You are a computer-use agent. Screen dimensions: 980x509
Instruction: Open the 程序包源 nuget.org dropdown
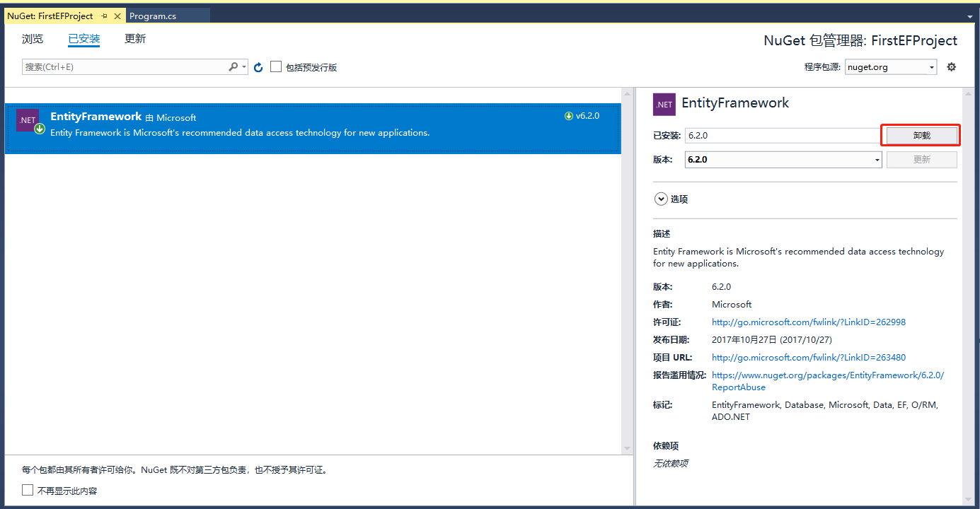891,67
